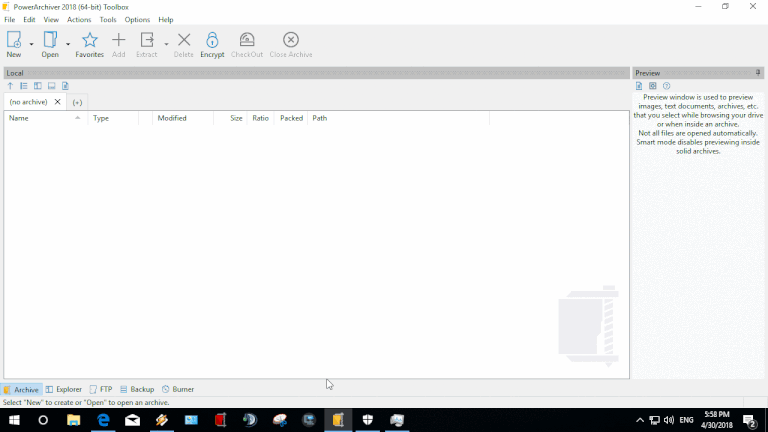
Task: Click the ENG language indicator
Action: click(687, 420)
